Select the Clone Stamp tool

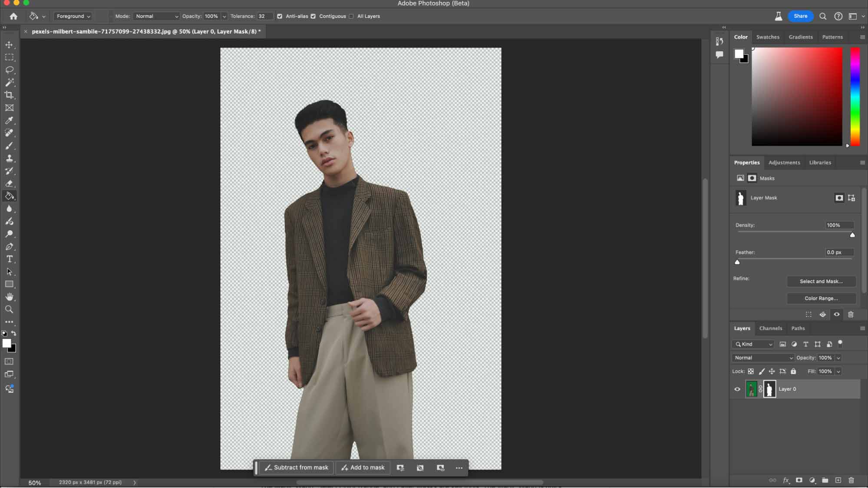[9, 158]
